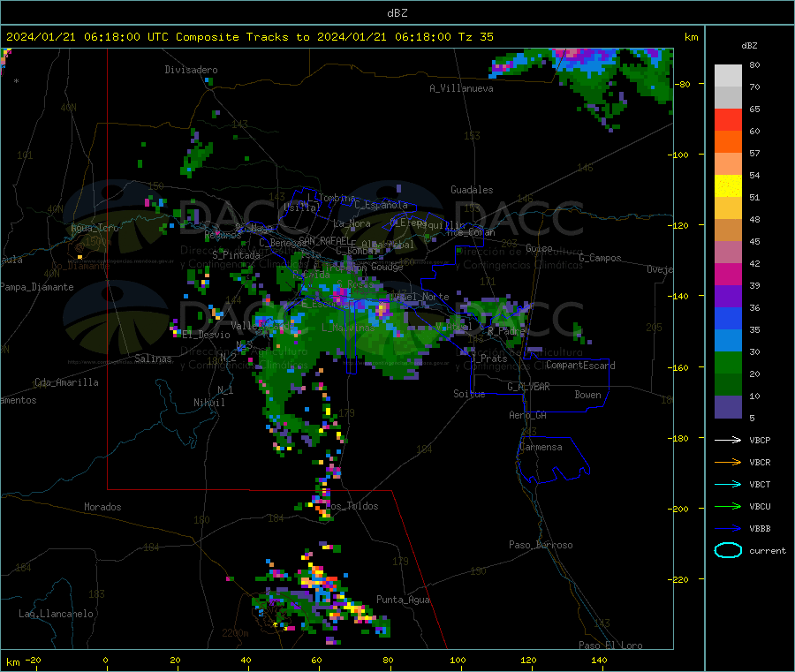The width and height of the screenshot is (795, 672).
Task: Select the blue 30 dBZ color swatch
Action: (728, 341)
